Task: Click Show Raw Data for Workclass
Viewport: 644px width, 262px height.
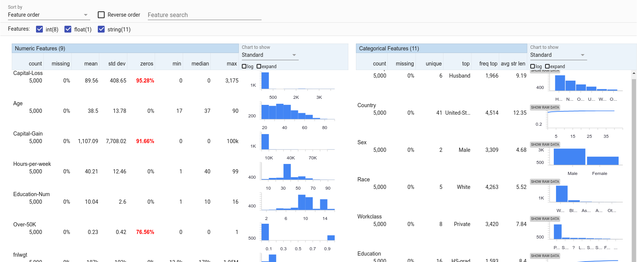Action: pyautogui.click(x=545, y=219)
